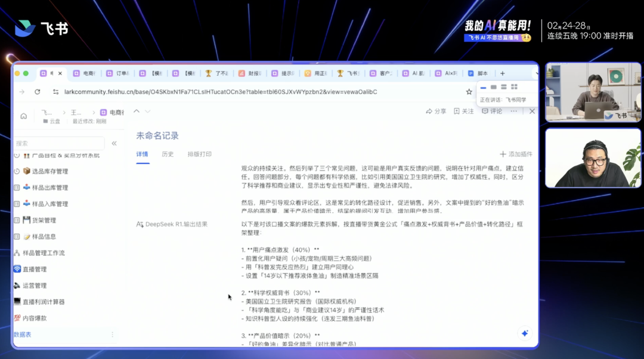Open the 选品库存管理 table
The height and width of the screenshot is (359, 644).
tap(49, 171)
